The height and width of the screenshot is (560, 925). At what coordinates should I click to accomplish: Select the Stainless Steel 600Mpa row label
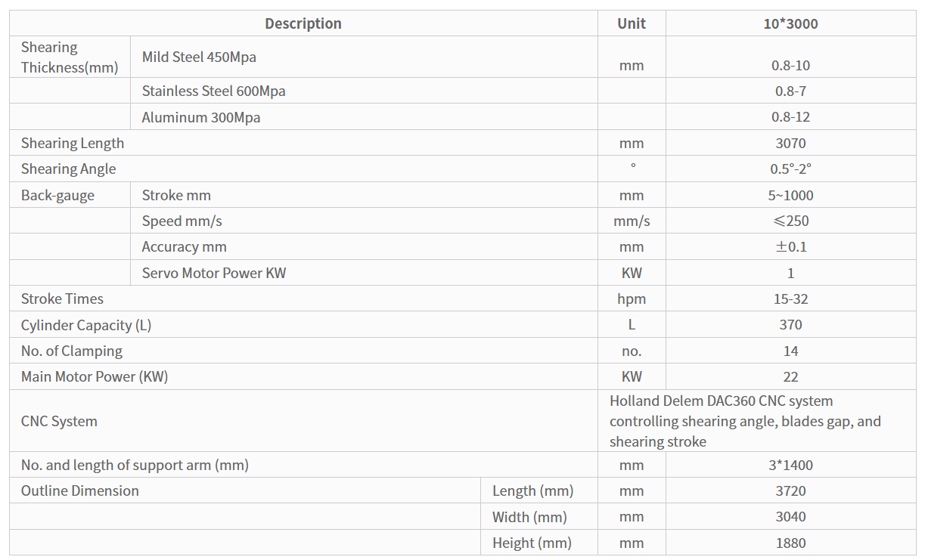(x=214, y=91)
